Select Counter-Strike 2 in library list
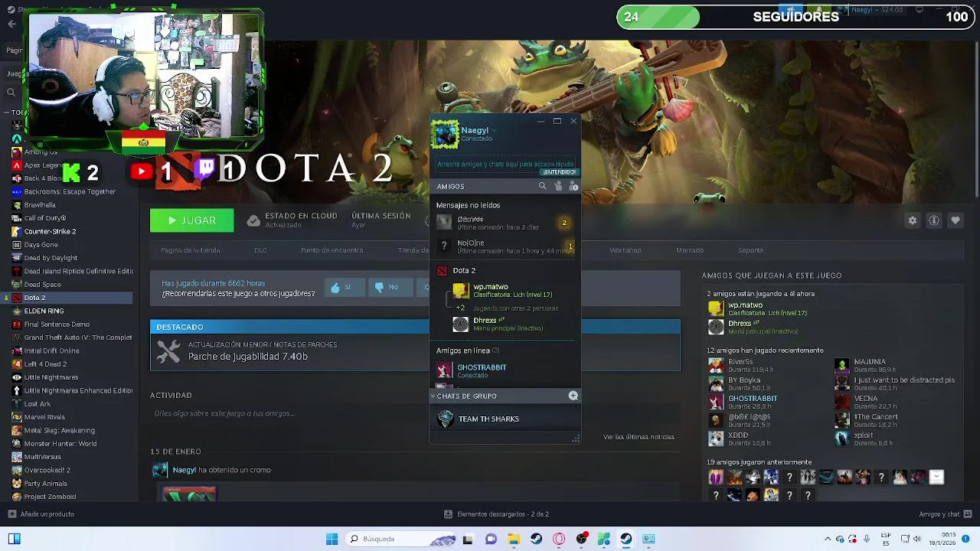980x551 pixels. [69, 231]
